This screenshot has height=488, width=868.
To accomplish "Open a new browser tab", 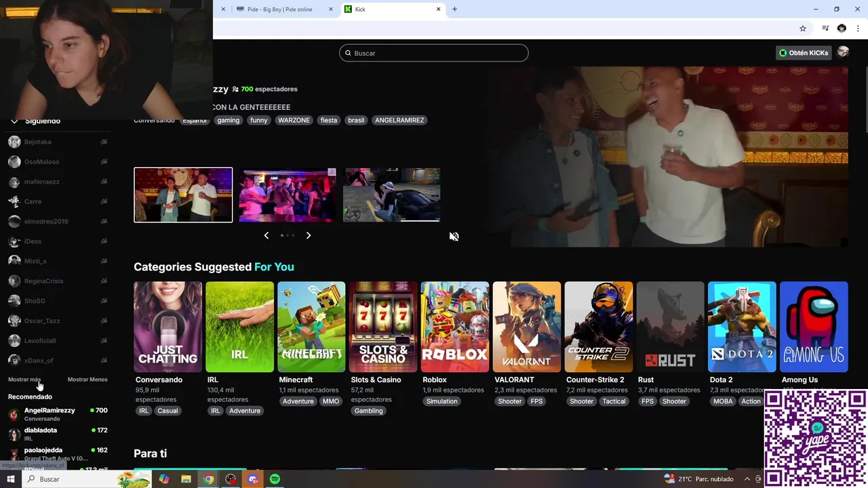I will tap(454, 9).
